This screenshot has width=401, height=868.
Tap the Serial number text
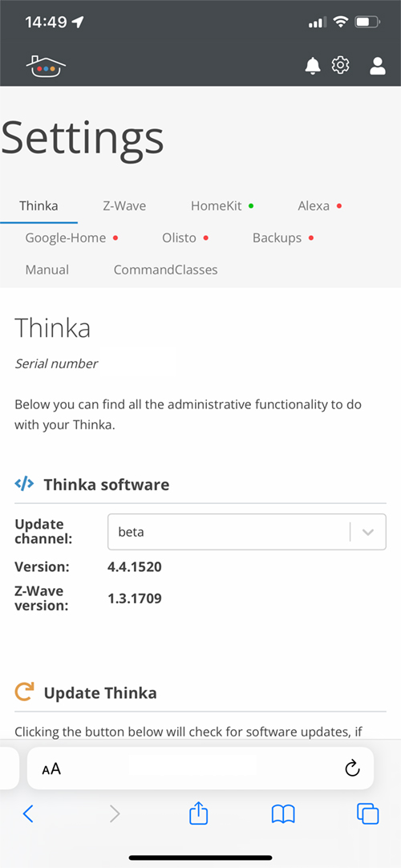pos(56,363)
